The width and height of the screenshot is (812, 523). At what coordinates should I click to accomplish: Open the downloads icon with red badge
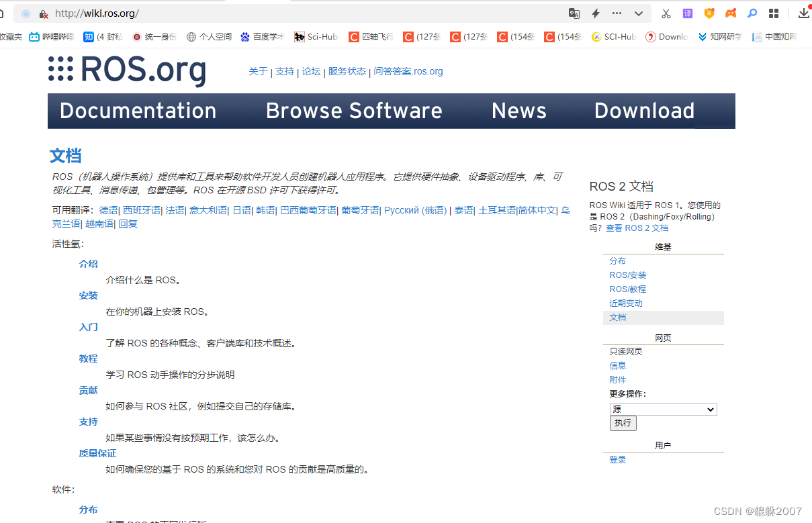803,13
